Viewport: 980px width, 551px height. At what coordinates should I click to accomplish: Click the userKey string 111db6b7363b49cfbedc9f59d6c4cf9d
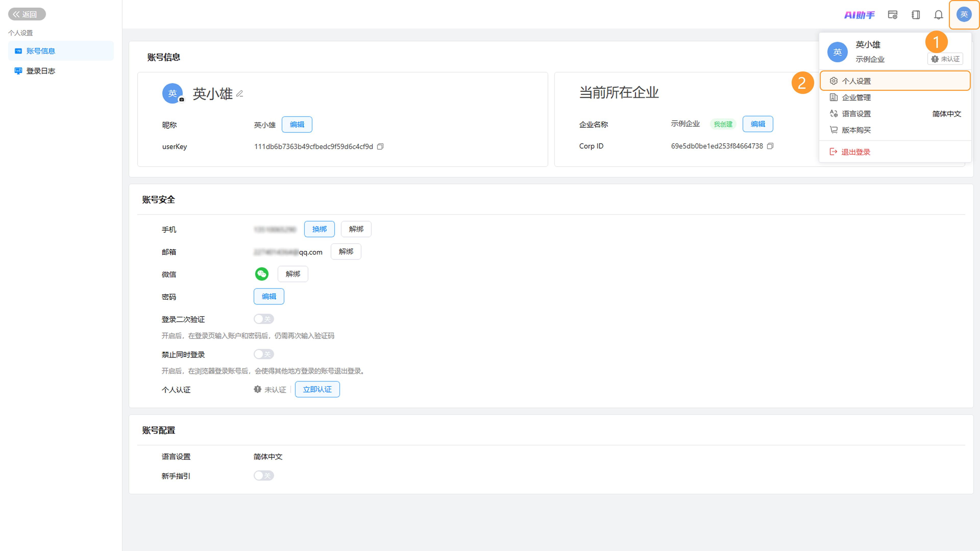[313, 147]
